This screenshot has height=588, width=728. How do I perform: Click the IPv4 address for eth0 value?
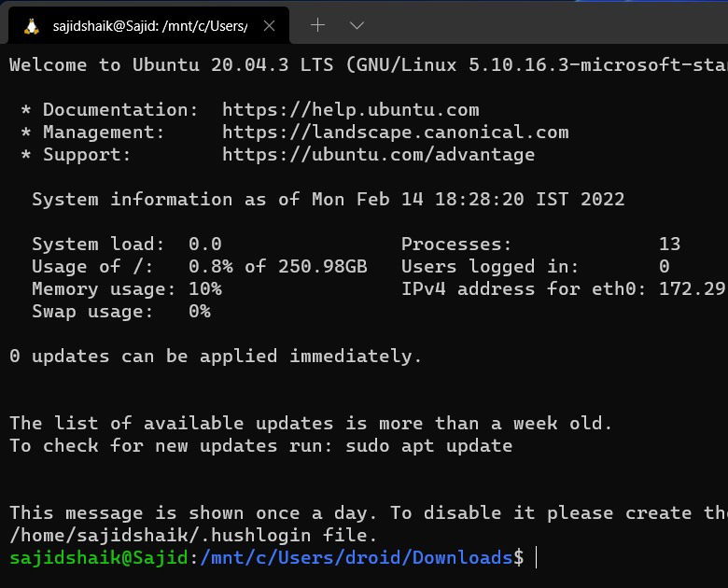[693, 289]
